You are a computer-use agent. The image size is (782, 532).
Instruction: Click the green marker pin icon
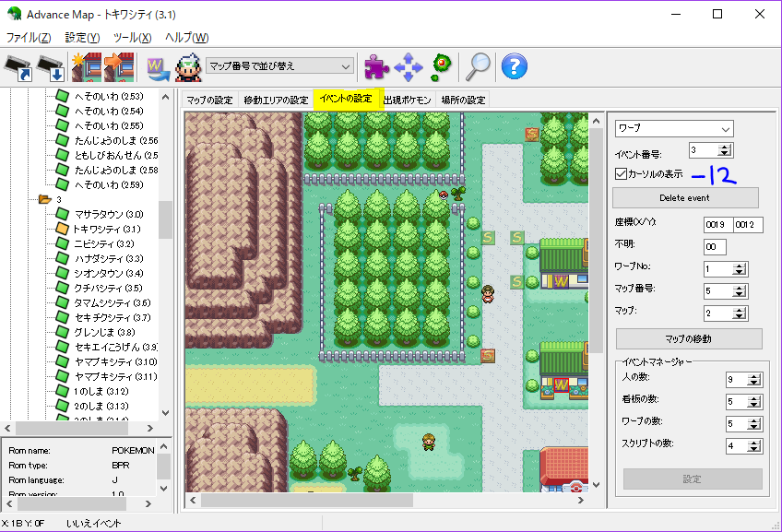tap(442, 66)
